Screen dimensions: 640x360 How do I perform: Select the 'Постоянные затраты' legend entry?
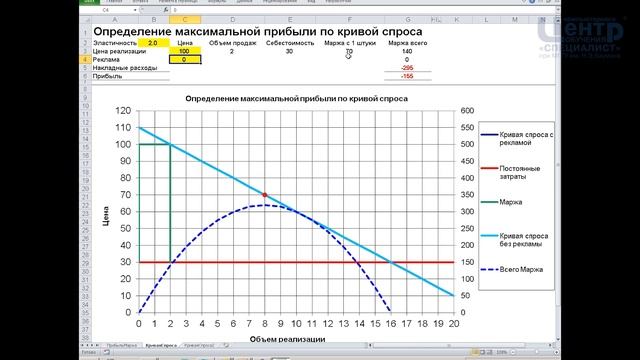pos(510,173)
